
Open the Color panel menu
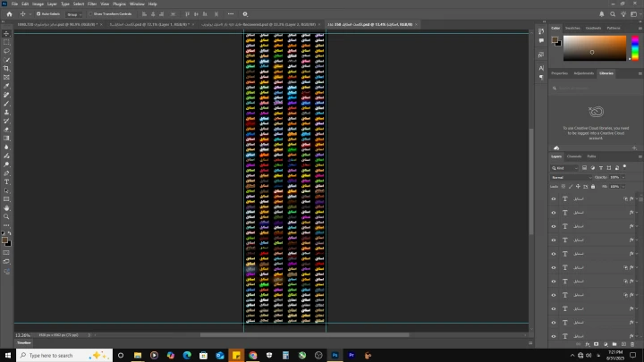point(640,28)
